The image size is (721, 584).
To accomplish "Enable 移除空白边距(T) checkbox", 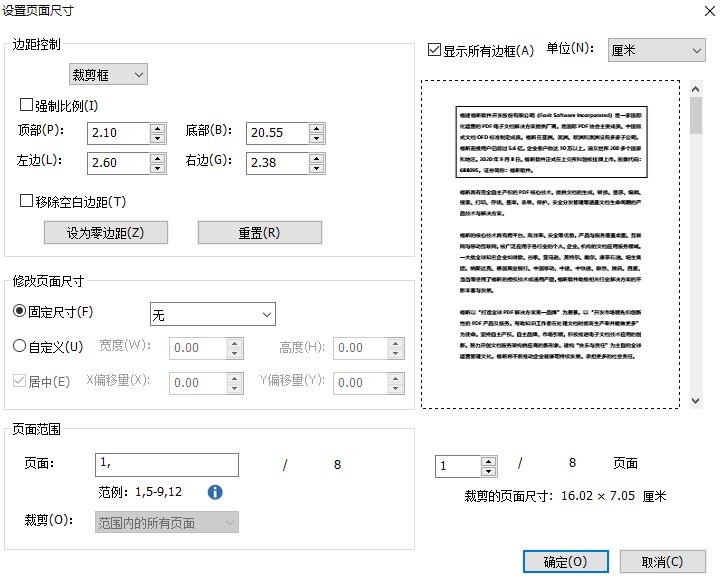I will 26,200.
